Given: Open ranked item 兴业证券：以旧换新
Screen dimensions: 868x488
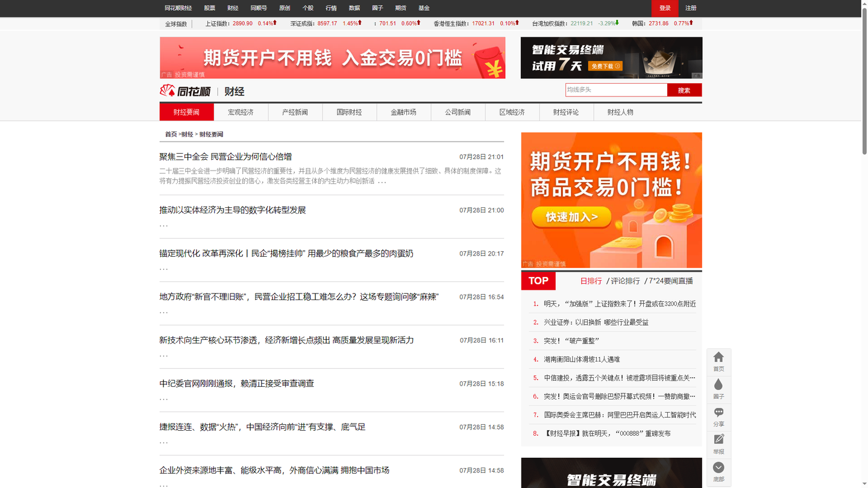Looking at the screenshot, I should [596, 322].
